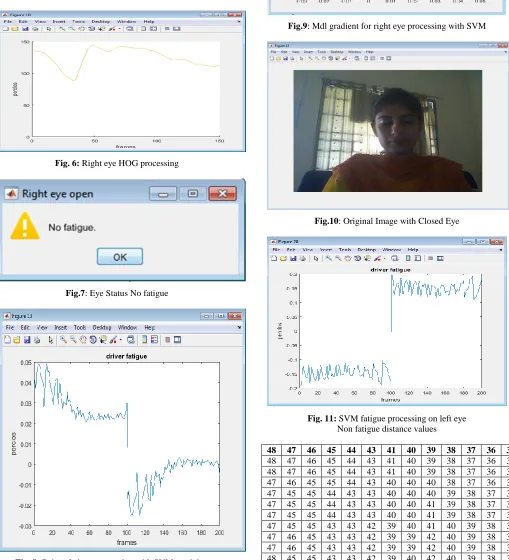Click Open File icon in Figure 13 window
Viewport: 509px width, 560px height.
coord(16,340)
